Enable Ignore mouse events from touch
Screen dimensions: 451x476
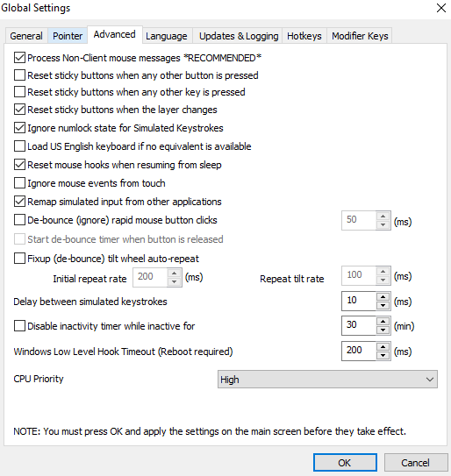click(20, 183)
